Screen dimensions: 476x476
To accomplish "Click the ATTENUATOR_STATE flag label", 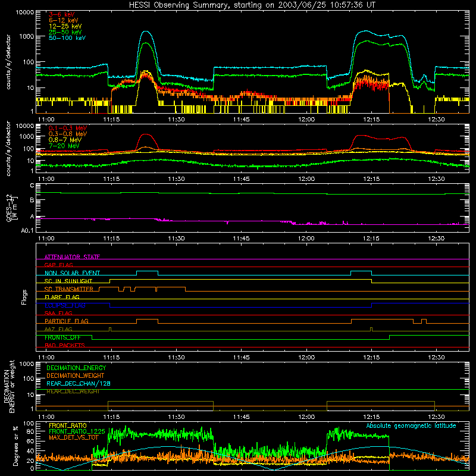I will pyautogui.click(x=72, y=257).
